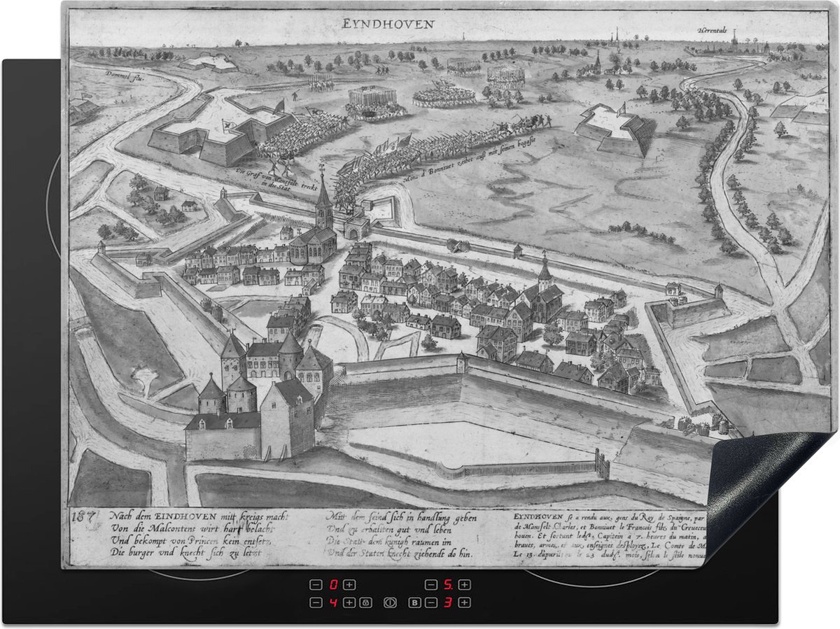Decrease the zone showing heat level 5
The image size is (840, 629).
(431, 585)
